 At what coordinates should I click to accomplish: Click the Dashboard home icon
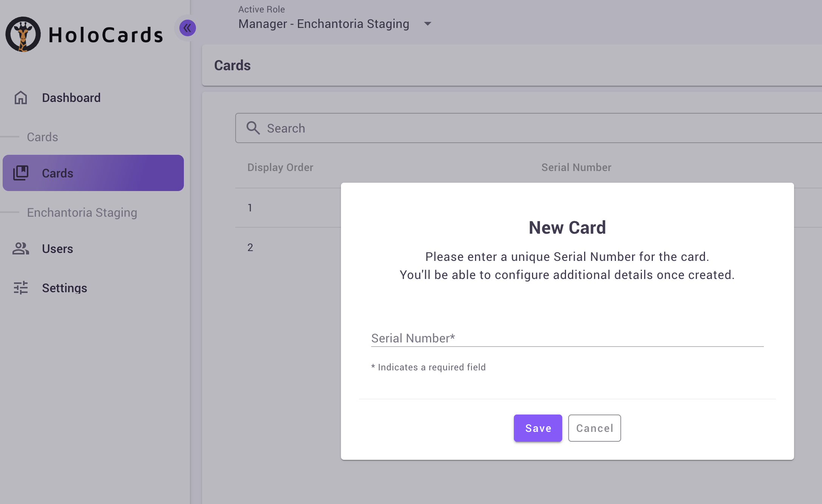pos(21,98)
